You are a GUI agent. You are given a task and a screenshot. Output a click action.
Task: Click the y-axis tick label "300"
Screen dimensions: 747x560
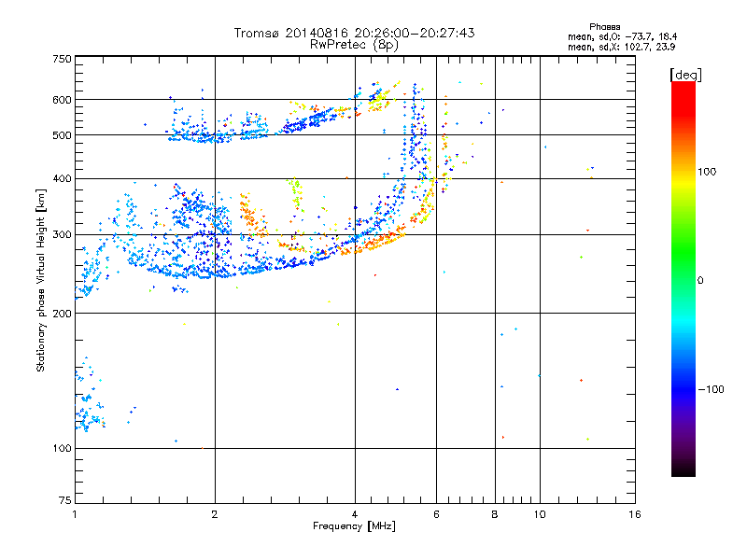pyautogui.click(x=62, y=235)
